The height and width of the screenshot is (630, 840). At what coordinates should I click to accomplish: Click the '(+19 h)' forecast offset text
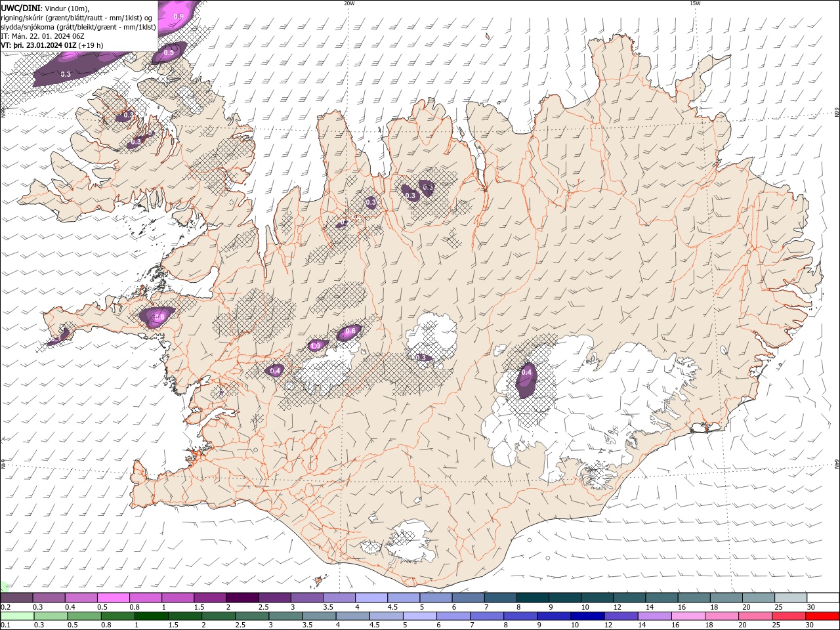pos(91,45)
